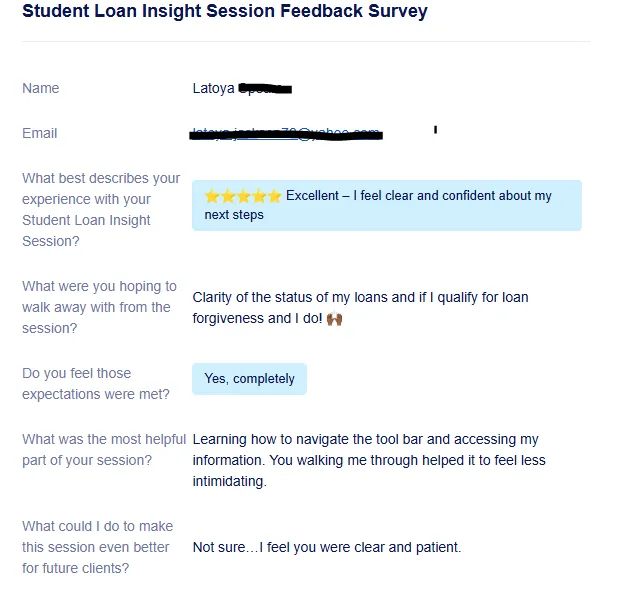This screenshot has height=596, width=618.
Task: Click the "Email" field label
Action: 40,133
